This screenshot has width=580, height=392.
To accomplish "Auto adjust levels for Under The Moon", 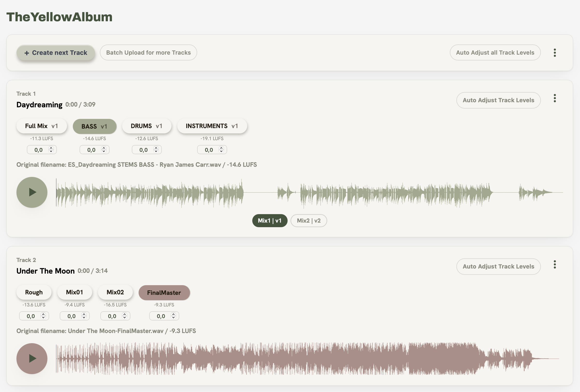I will click(498, 267).
